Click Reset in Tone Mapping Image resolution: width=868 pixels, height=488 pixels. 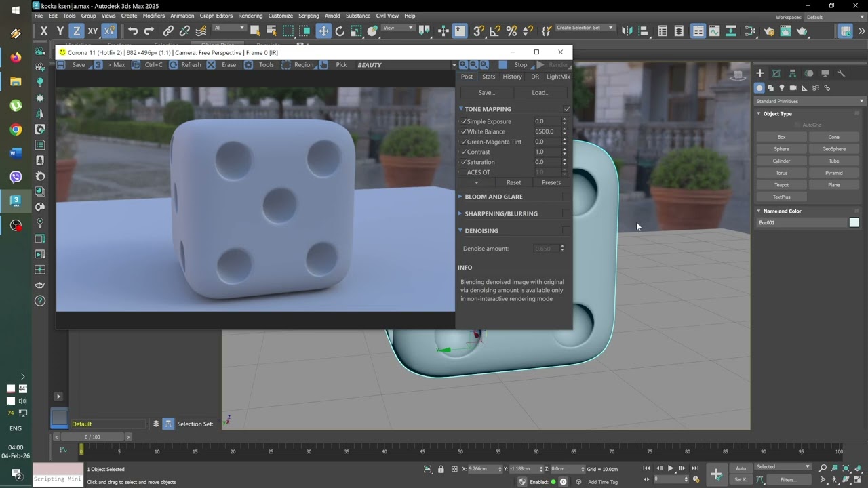click(x=513, y=182)
